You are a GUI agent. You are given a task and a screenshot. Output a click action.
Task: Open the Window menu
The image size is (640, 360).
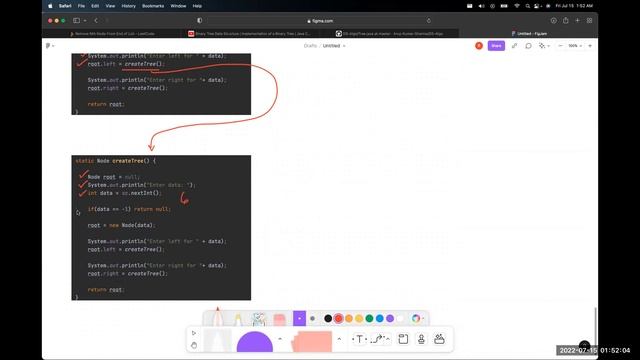[x=178, y=6]
